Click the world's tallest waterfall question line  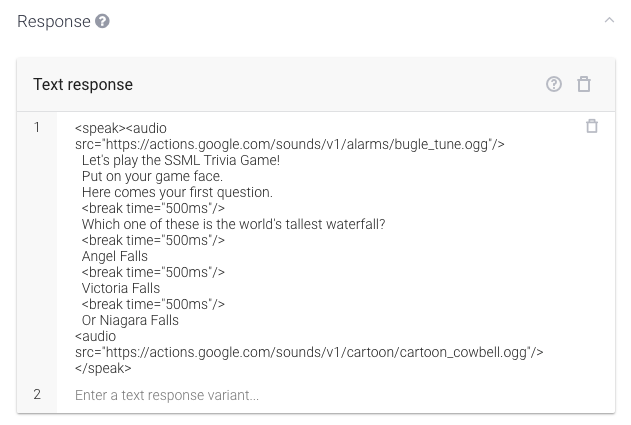click(x=233, y=224)
